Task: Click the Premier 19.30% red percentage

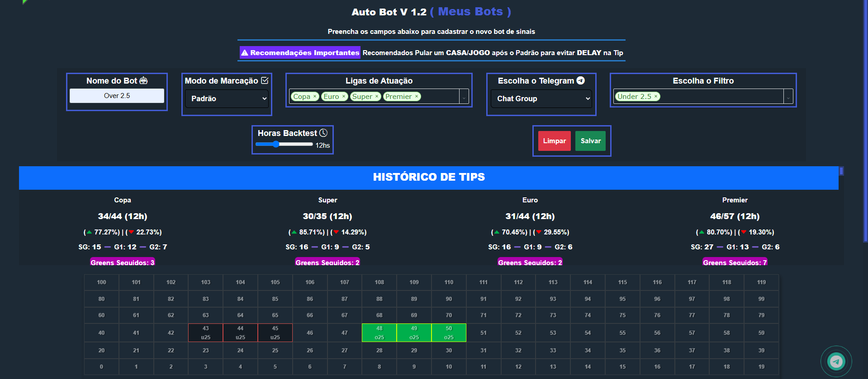Action: [x=756, y=232]
